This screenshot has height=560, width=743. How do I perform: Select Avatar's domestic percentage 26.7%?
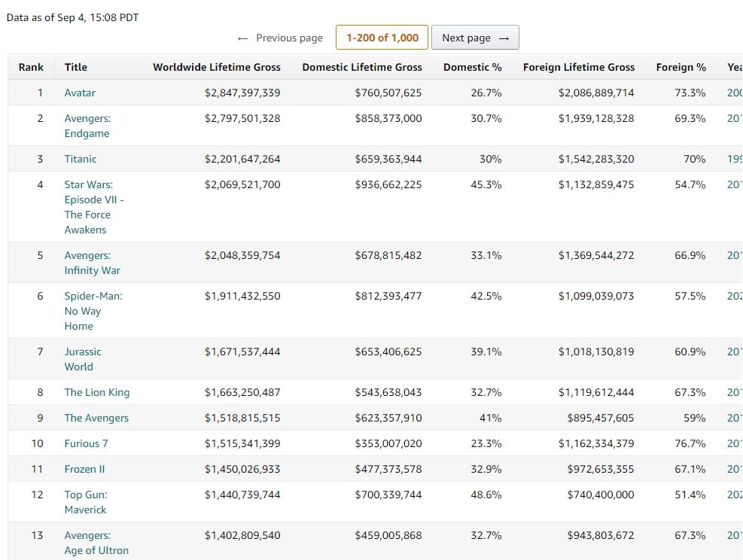pos(486,93)
